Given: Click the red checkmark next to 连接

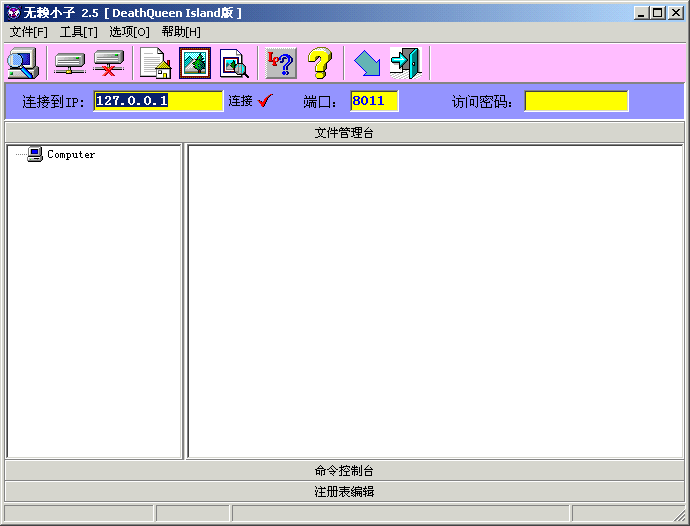Looking at the screenshot, I should pyautogui.click(x=265, y=100).
